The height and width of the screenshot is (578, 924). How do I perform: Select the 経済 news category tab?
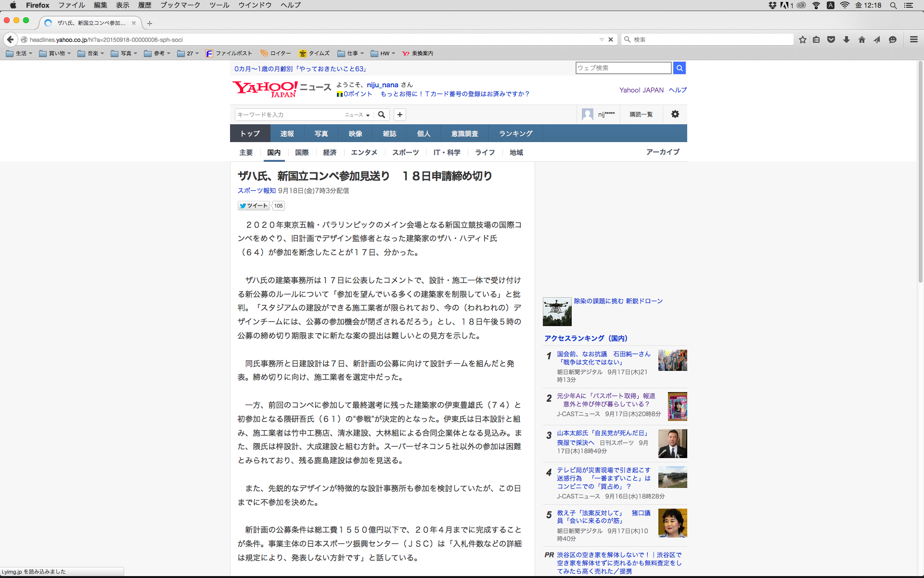pyautogui.click(x=330, y=152)
